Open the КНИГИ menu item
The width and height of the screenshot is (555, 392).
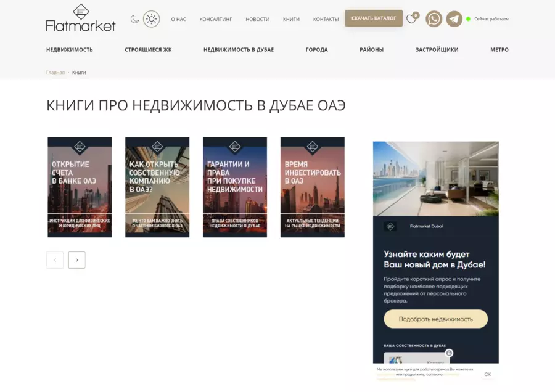coord(291,19)
